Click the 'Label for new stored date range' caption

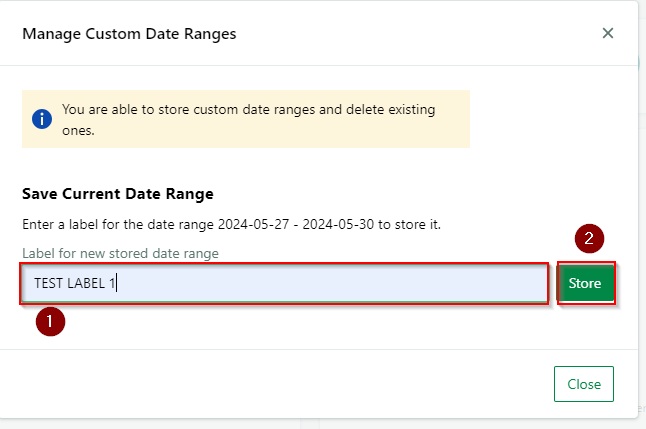click(x=120, y=253)
